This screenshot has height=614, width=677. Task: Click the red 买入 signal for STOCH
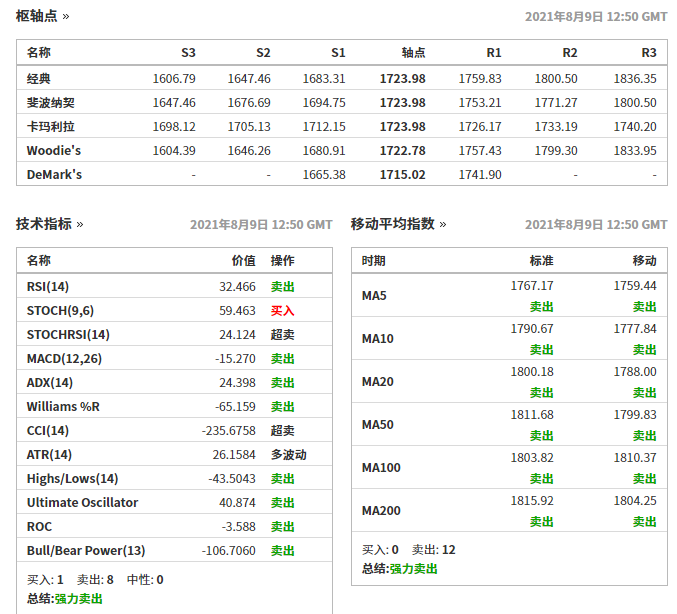(x=282, y=311)
